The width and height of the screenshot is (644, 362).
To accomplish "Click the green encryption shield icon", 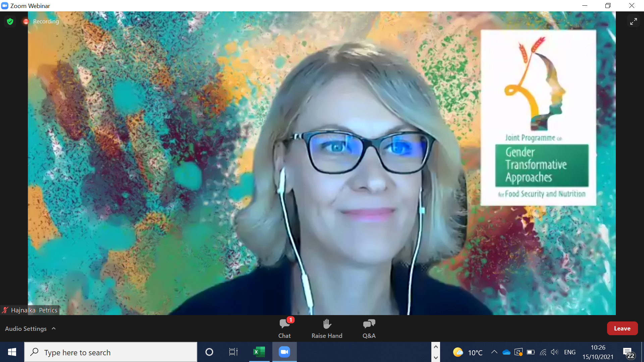I will point(10,21).
